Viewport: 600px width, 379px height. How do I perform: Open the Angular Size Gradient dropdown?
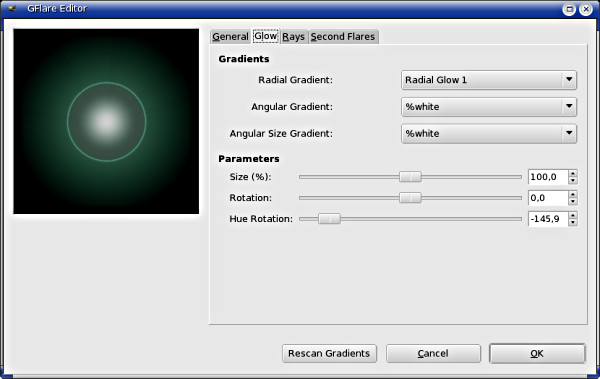(x=489, y=134)
